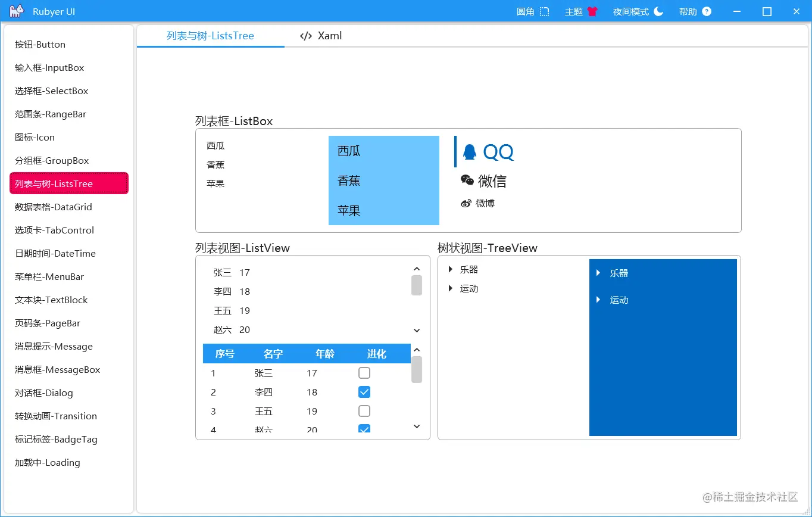Open the 主题 theme picker icon
This screenshot has height=517, width=812.
pyautogui.click(x=592, y=11)
